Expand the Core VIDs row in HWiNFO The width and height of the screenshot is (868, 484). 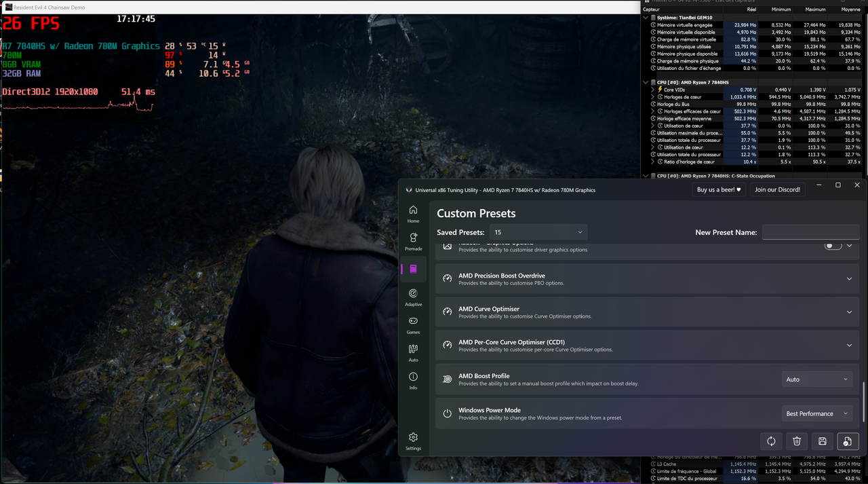point(653,90)
